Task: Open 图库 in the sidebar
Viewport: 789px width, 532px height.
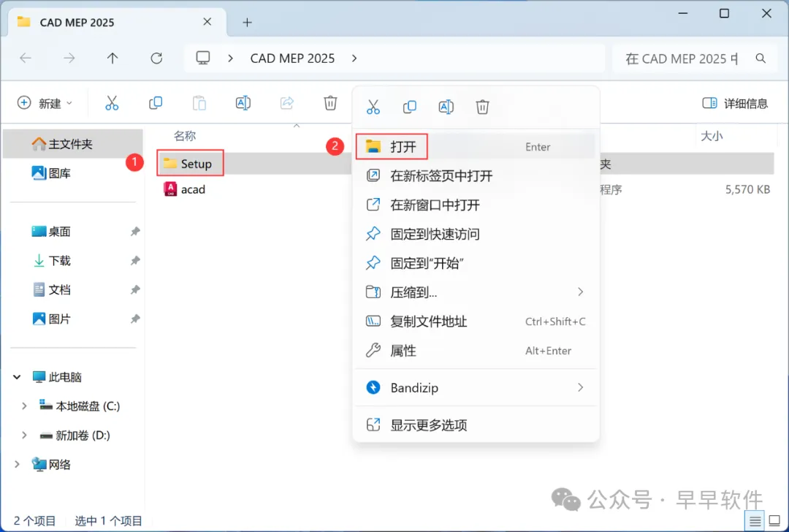Action: 73,173
